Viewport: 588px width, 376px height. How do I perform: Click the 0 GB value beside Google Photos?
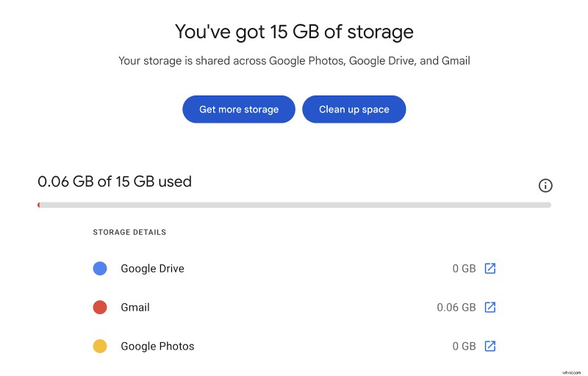464,346
